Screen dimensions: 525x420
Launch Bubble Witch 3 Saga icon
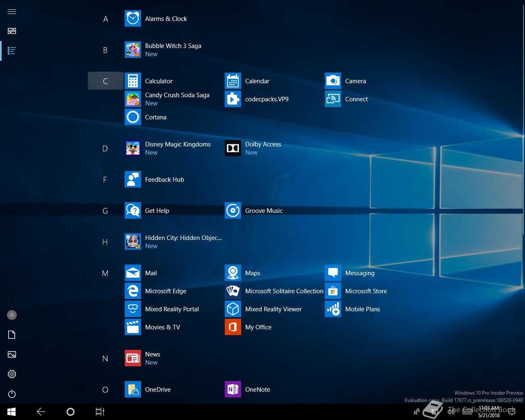pos(133,50)
